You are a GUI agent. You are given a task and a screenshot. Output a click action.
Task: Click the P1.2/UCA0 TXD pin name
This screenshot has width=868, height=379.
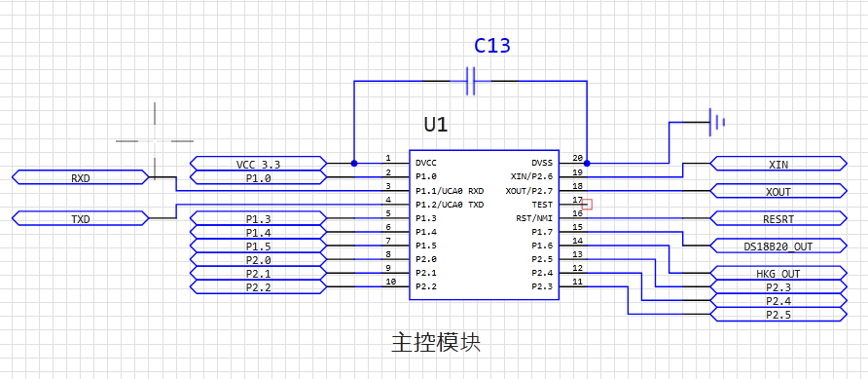(450, 205)
